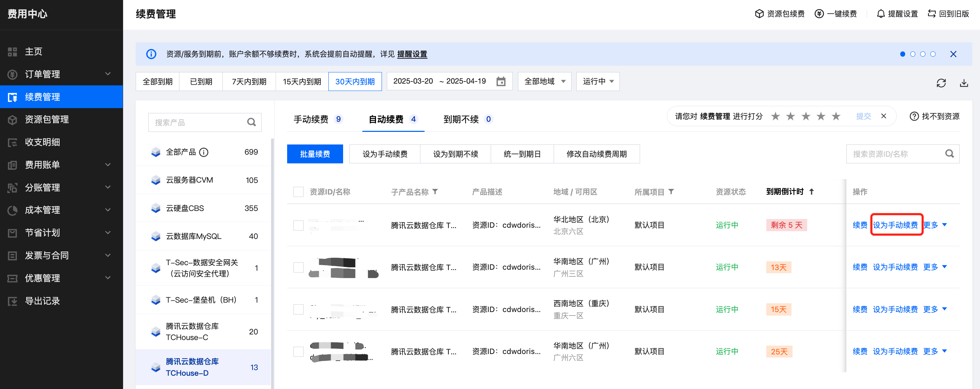Click the info icon beside 全部产品
The height and width of the screenshot is (389, 980).
point(204,152)
